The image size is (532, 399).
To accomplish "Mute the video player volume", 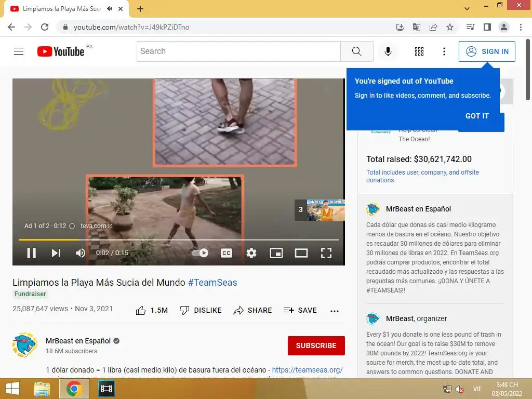I will [x=81, y=253].
